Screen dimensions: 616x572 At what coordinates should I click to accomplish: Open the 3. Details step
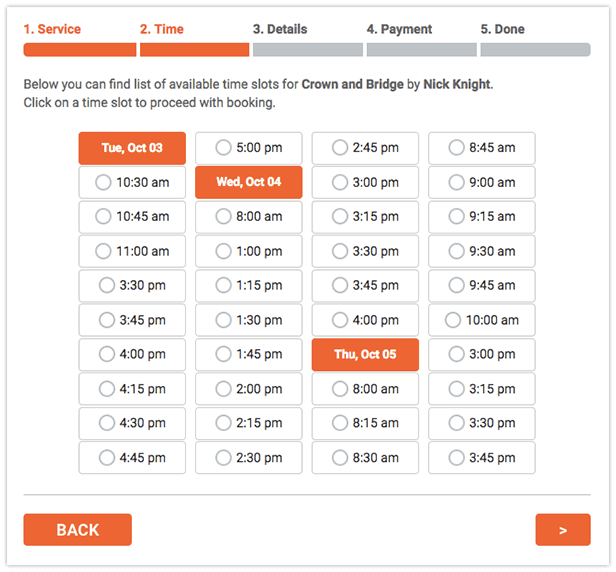click(280, 29)
